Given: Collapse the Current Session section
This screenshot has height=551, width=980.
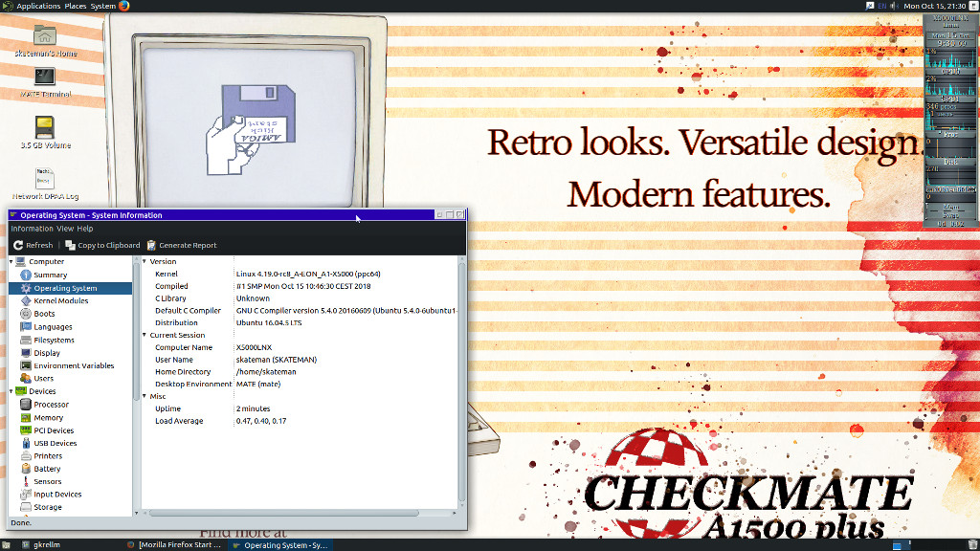Looking at the screenshot, I should 145,335.
